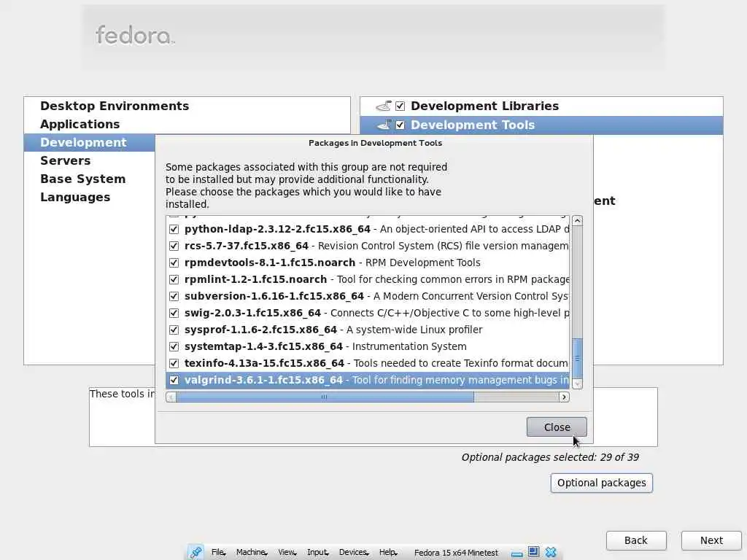Open the View menu
Viewport: 747px width, 560px height.
pyautogui.click(x=287, y=553)
